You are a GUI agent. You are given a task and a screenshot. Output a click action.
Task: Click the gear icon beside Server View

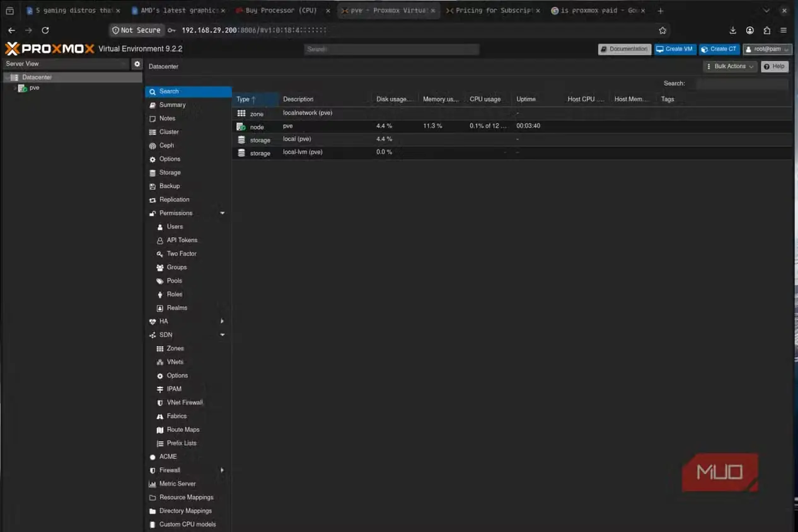(x=137, y=64)
